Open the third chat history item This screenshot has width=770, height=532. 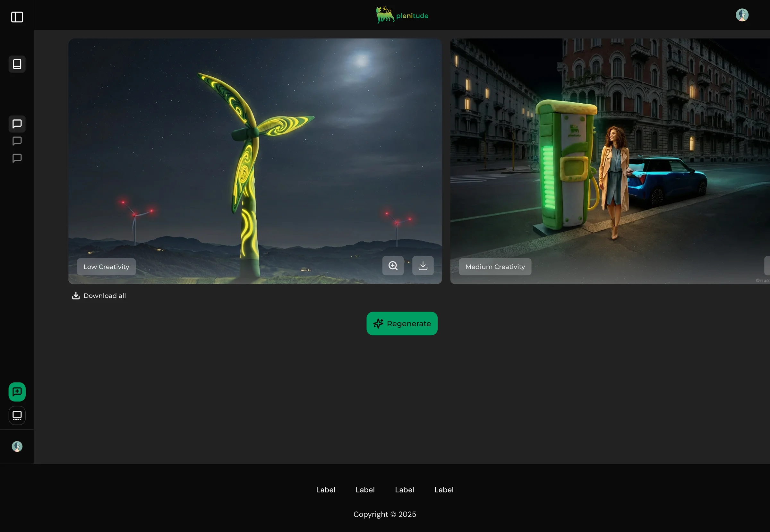[x=17, y=158]
